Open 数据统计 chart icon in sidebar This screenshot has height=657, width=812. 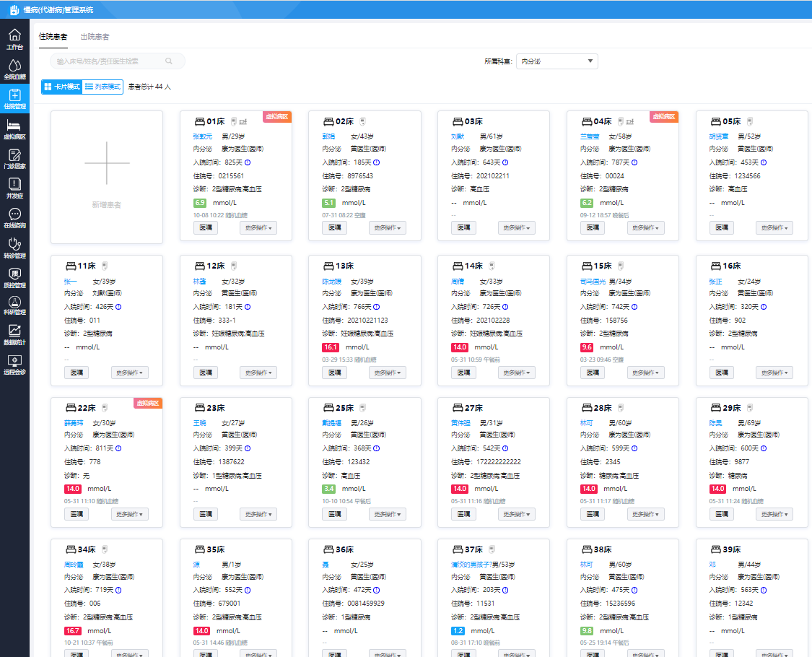(x=14, y=335)
